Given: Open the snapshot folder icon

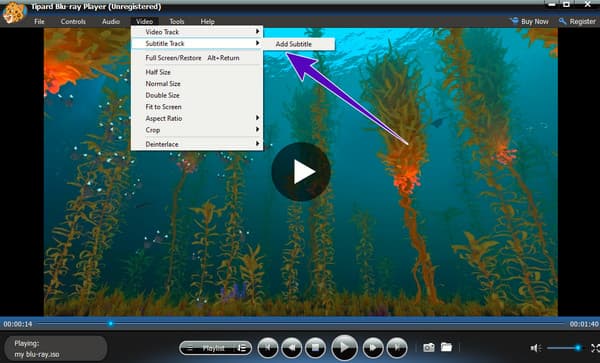Looking at the screenshot, I should click(x=446, y=347).
